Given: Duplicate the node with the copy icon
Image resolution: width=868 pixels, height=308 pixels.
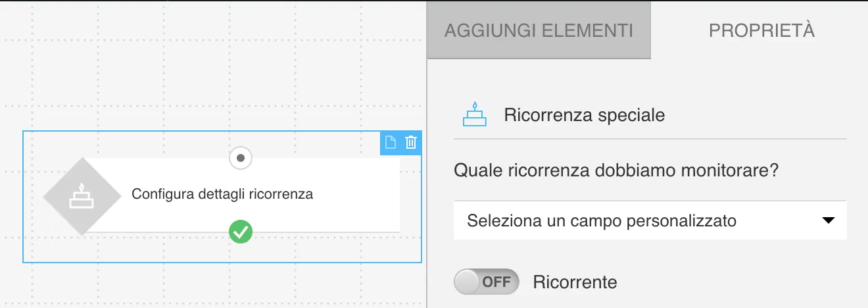Looking at the screenshot, I should point(391,142).
